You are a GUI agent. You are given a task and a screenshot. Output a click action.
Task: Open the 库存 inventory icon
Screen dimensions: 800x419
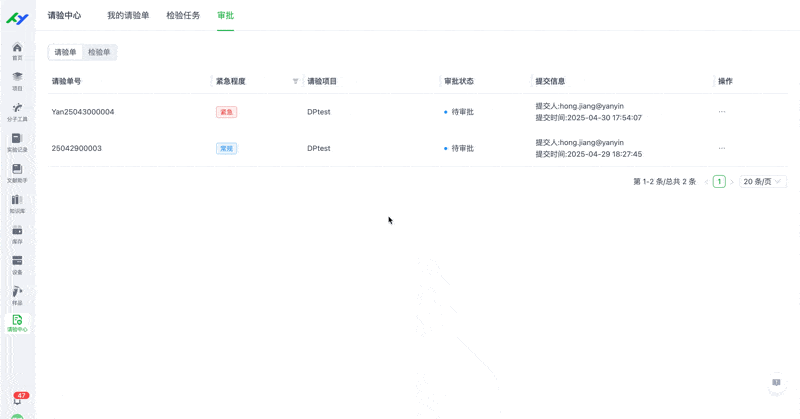(17, 235)
